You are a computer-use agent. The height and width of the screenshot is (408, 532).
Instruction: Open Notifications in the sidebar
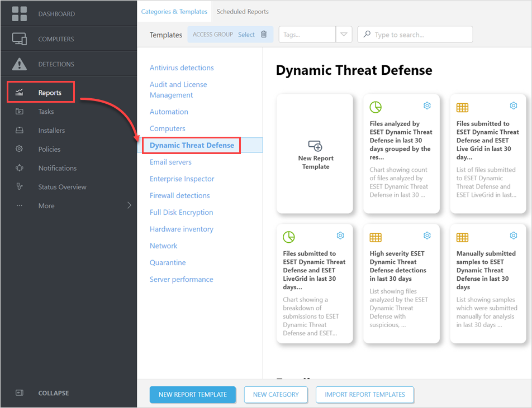coord(58,168)
